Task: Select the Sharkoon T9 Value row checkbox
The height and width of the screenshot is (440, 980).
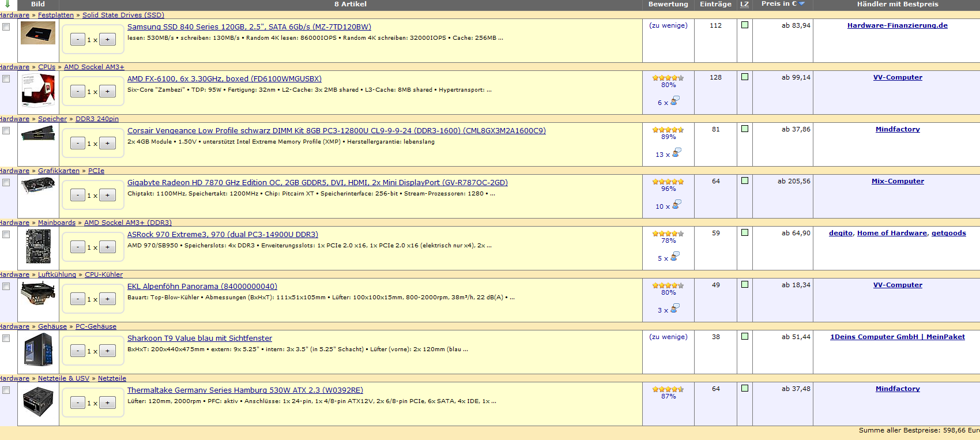Action: click(6, 339)
